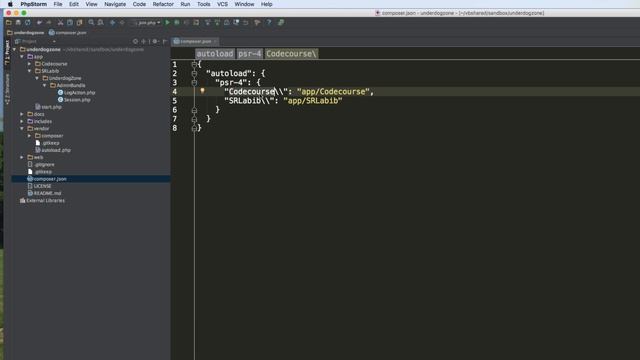
Task: Click the Undo toolbar arrow
Action: 39,22
